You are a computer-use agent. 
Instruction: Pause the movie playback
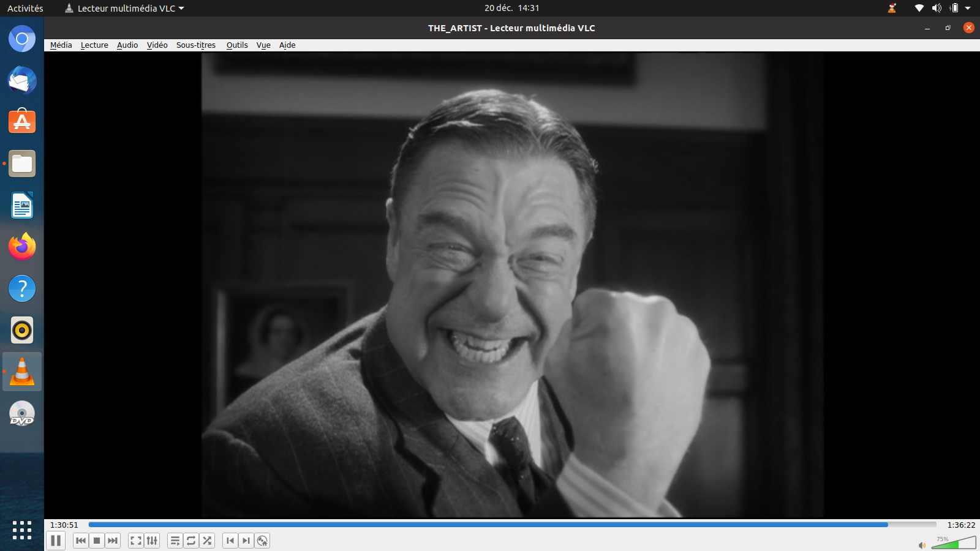(56, 541)
